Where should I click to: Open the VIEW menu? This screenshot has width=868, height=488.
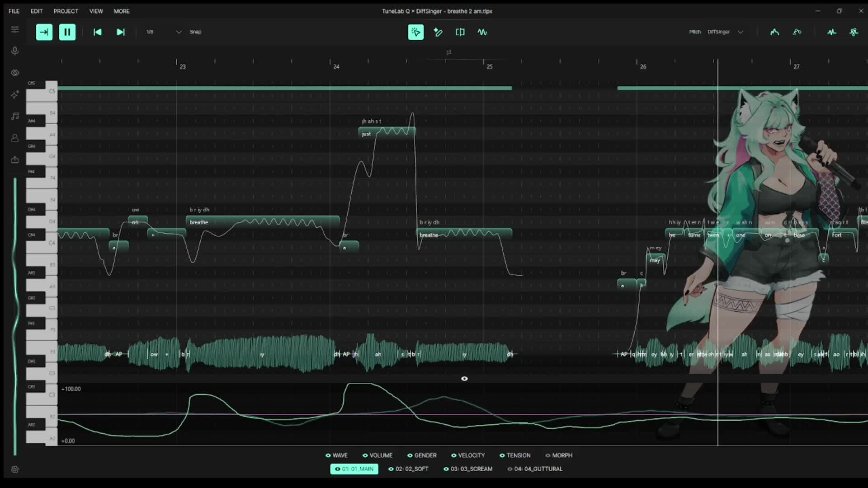(x=96, y=11)
